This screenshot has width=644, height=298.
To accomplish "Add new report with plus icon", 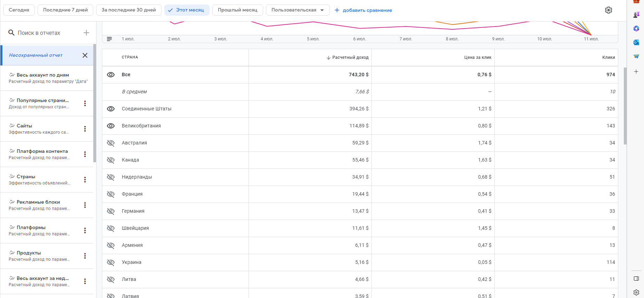I will 86,33.
